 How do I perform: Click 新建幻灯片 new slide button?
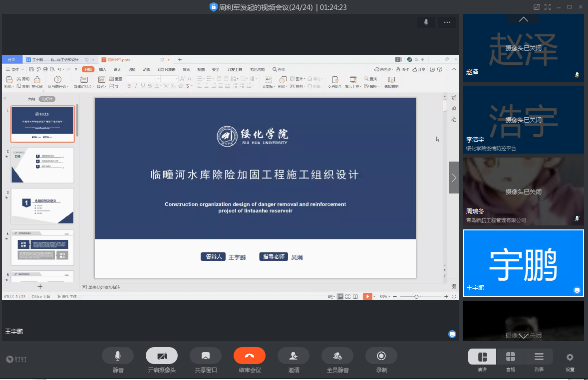pos(84,82)
